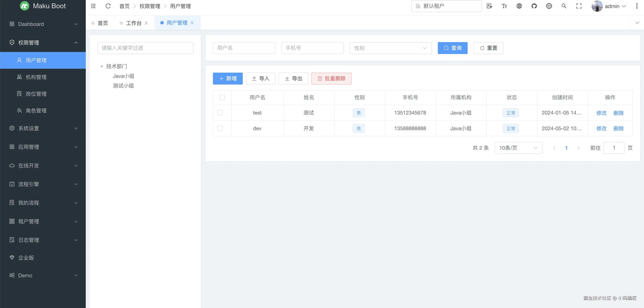Click the 用户名 search input field
This screenshot has width=644, height=308.
244,48
